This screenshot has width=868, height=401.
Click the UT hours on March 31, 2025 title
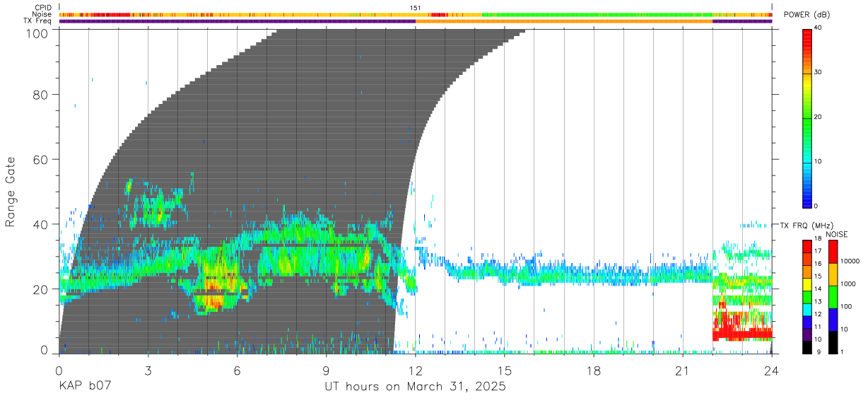pos(415,388)
